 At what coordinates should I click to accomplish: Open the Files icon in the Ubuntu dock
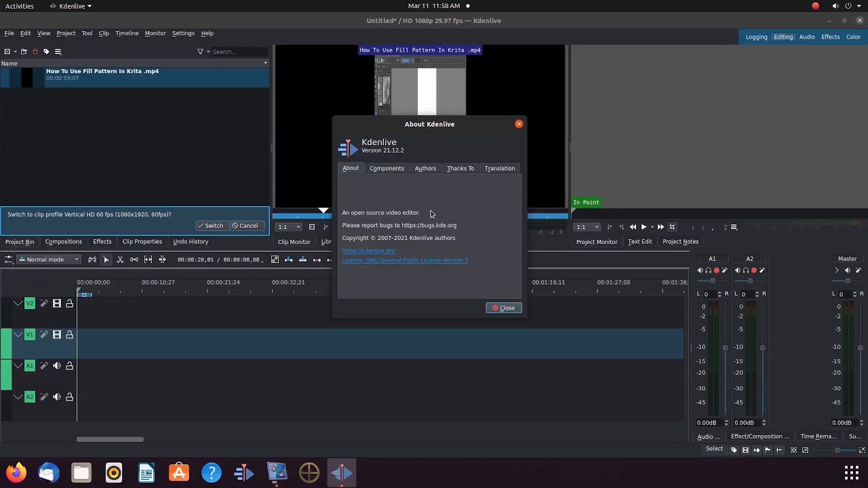coord(81,472)
